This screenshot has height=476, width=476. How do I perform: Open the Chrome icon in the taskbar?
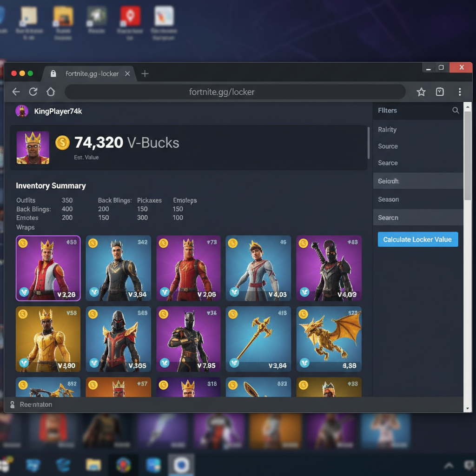[123, 465]
